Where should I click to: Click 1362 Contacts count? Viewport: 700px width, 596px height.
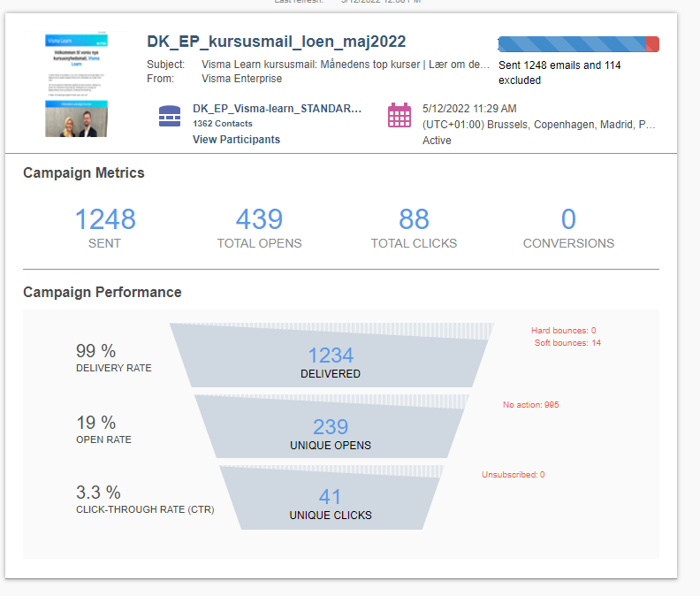[223, 124]
